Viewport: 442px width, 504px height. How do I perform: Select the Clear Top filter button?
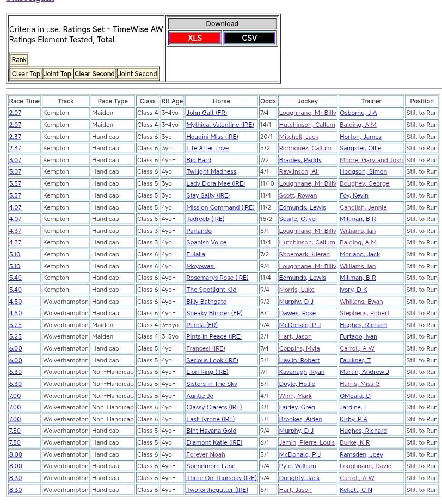(26, 74)
